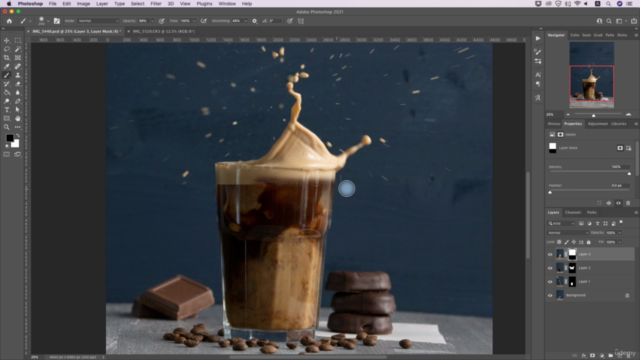Open the Actions play panel icon

[538, 38]
